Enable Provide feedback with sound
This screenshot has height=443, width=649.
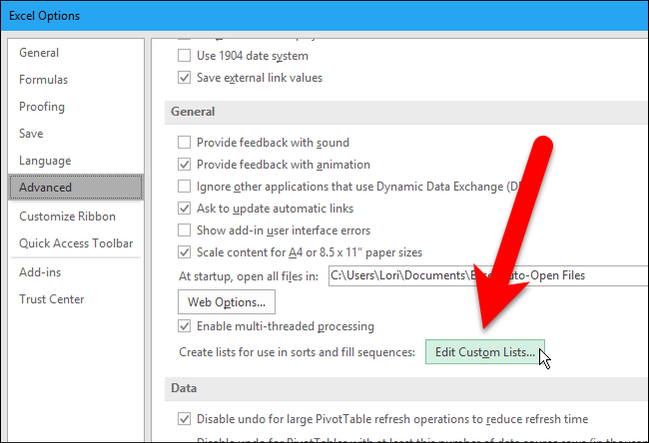tap(184, 142)
